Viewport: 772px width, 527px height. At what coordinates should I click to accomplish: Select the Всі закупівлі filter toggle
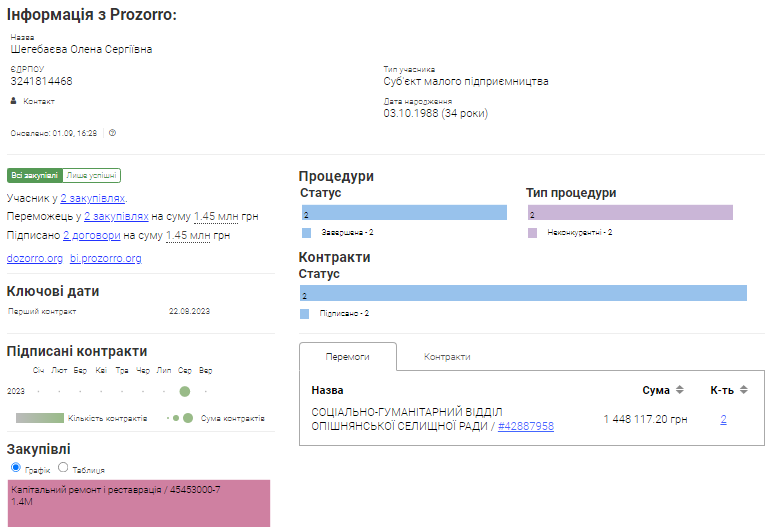pos(34,175)
